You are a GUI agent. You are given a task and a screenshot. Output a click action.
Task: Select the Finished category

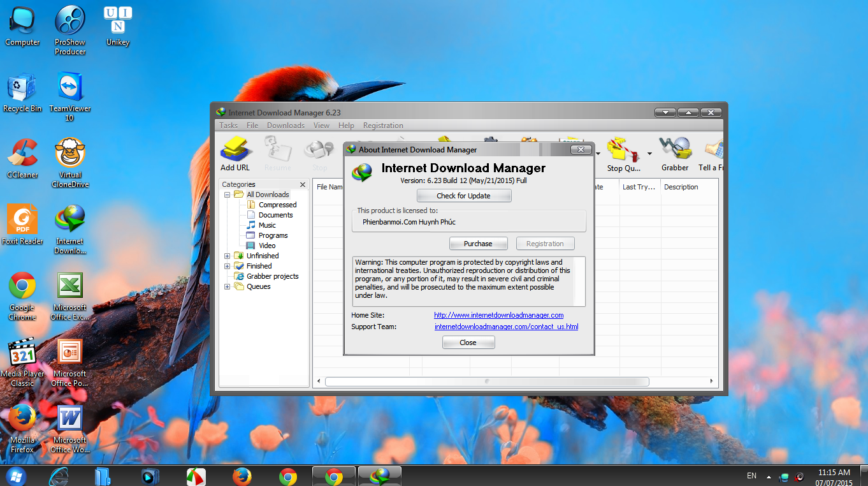(259, 266)
